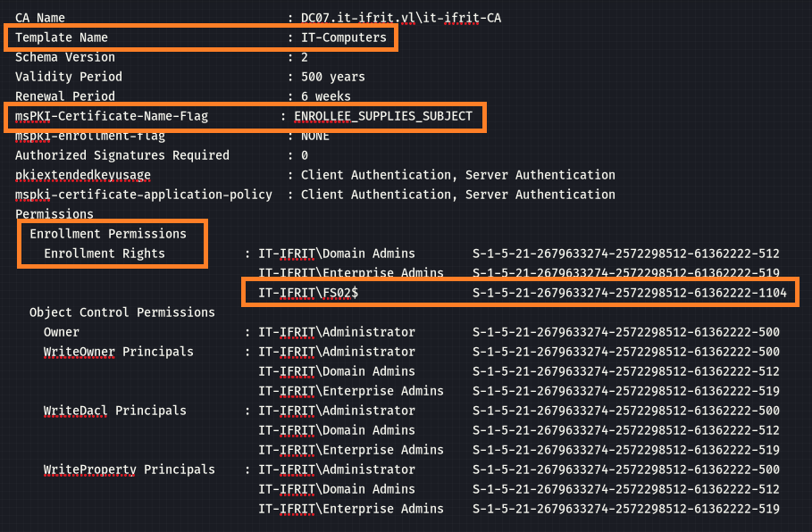This screenshot has width=812, height=532.
Task: Click Domain Admins under Enrollment Rights
Action: coord(337,254)
